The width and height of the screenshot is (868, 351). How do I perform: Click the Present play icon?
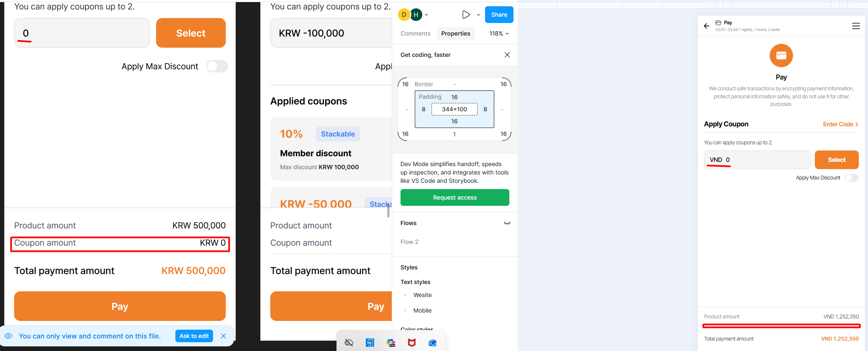466,15
